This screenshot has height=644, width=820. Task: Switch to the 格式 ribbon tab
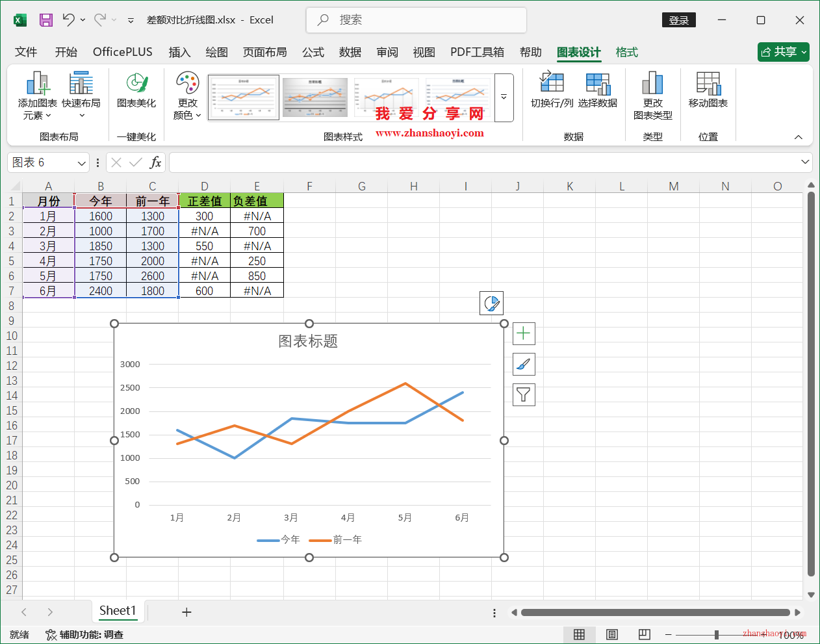(x=626, y=52)
